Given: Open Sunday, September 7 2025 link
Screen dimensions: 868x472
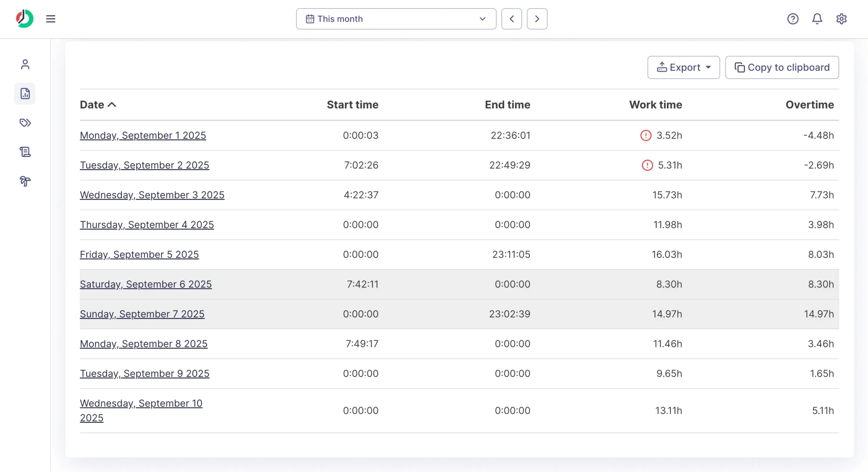Looking at the screenshot, I should pos(142,314).
